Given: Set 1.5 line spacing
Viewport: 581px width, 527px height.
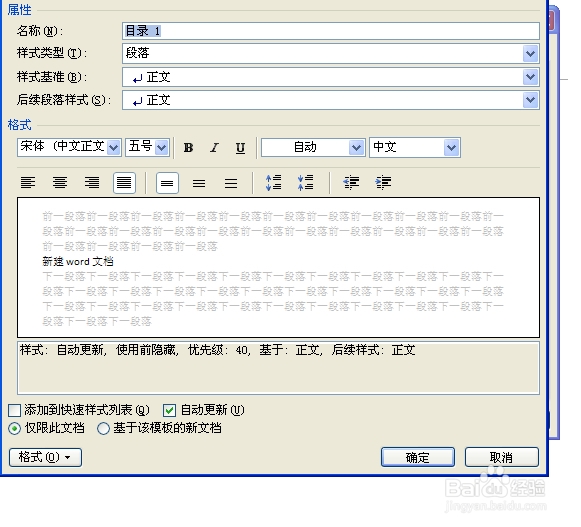Looking at the screenshot, I should [x=199, y=183].
